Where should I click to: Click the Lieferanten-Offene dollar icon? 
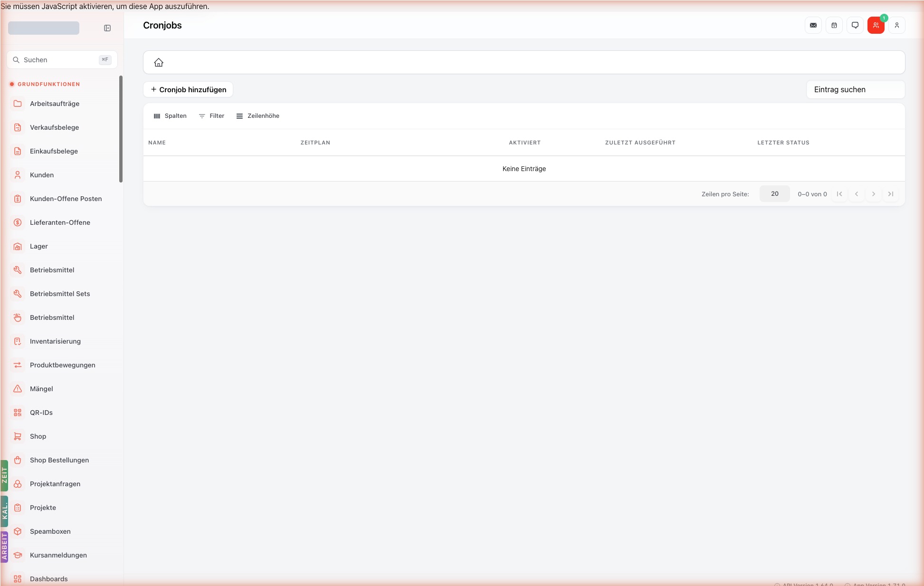pyautogui.click(x=18, y=222)
